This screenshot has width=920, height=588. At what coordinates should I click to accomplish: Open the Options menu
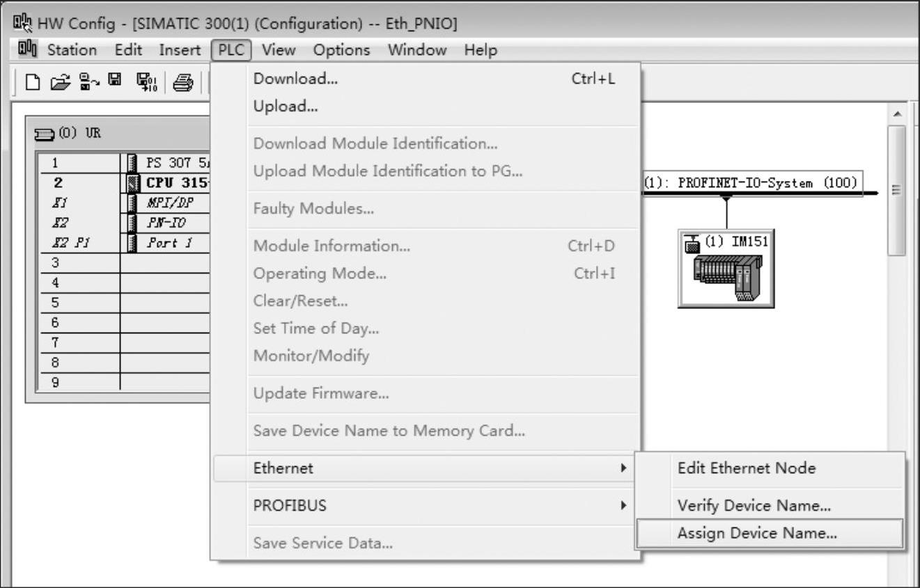pos(341,50)
